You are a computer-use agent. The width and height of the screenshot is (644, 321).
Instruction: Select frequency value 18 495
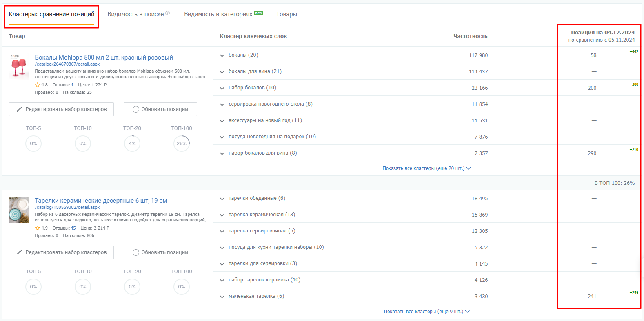[480, 199]
